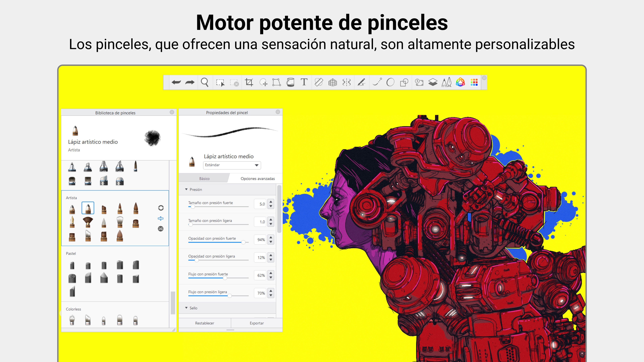Click the Deselect tool icon

pyautogui.click(x=234, y=83)
